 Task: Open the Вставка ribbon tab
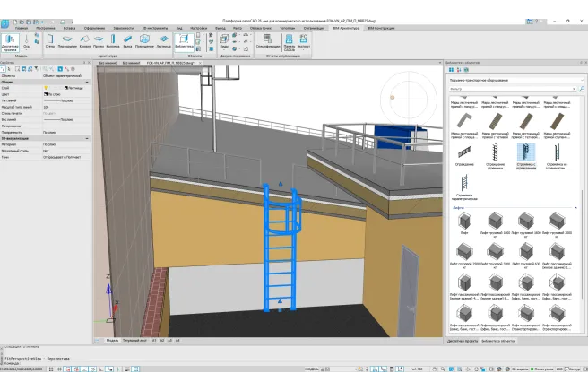(70, 28)
